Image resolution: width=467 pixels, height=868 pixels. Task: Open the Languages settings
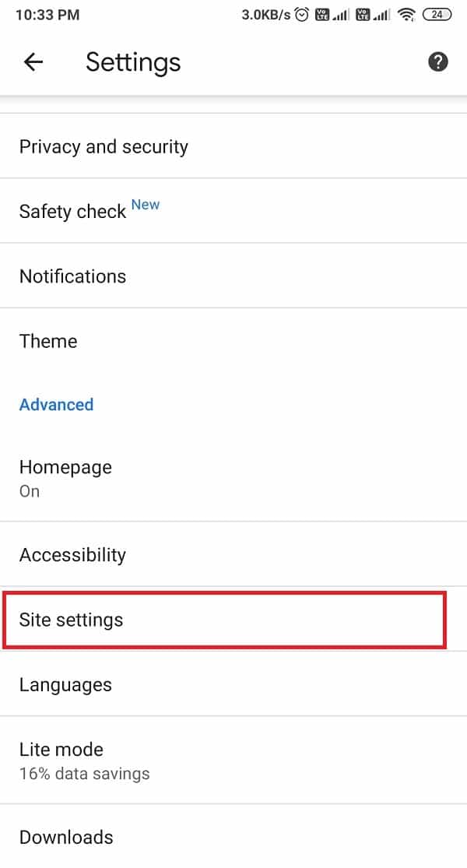[66, 684]
